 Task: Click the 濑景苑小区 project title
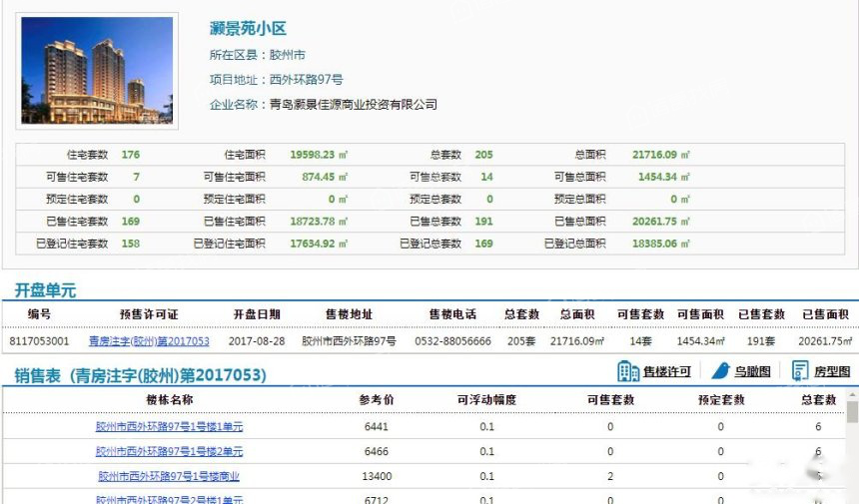pos(249,29)
